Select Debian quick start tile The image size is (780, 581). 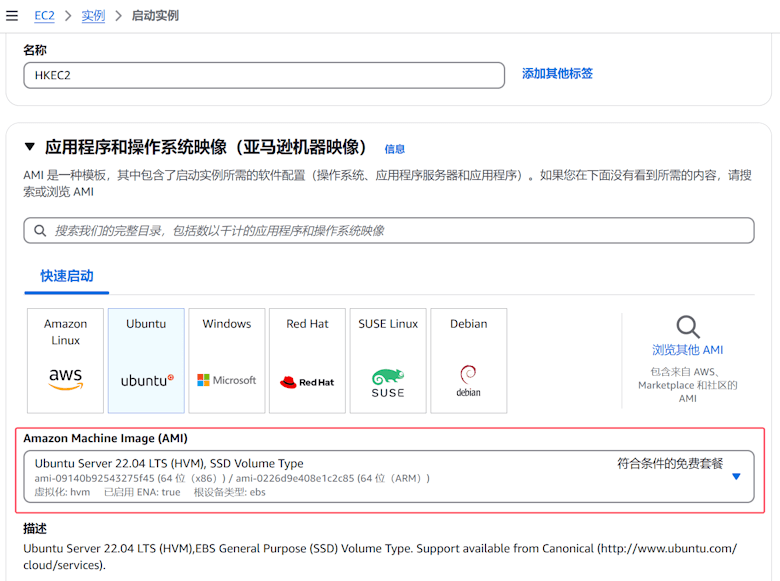(469, 361)
